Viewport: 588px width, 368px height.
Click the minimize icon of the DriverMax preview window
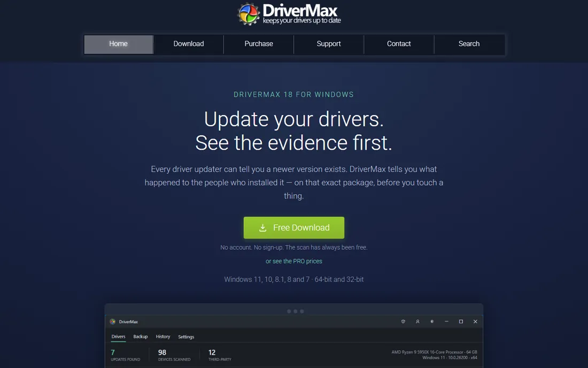point(446,321)
